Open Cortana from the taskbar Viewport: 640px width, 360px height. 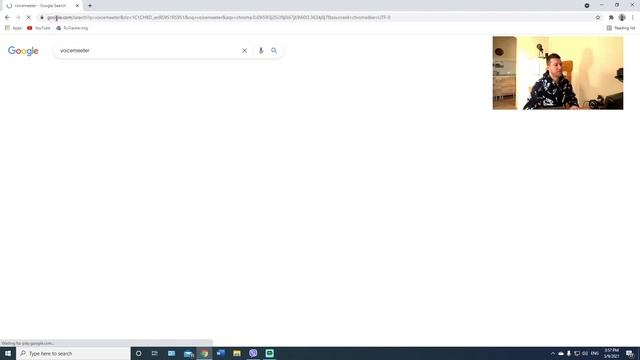tap(138, 353)
